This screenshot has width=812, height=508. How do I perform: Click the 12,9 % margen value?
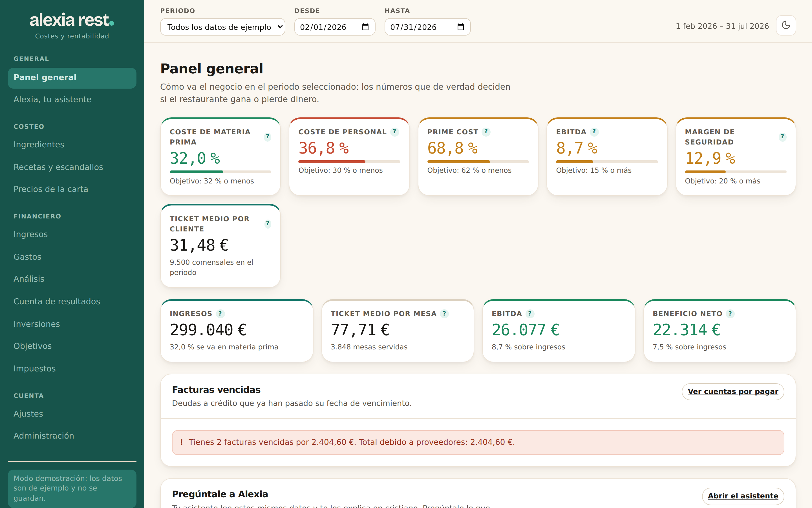click(710, 158)
